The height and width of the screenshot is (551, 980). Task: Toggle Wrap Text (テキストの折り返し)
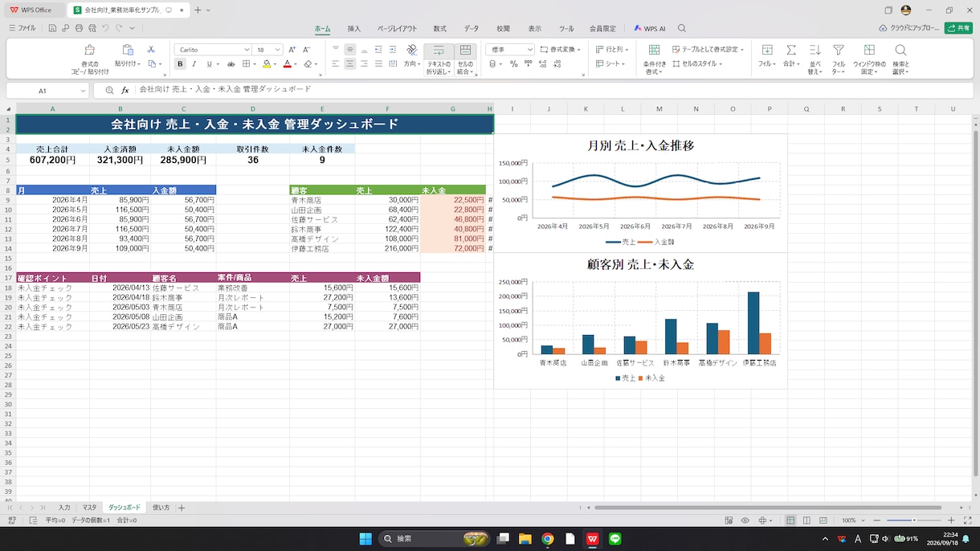coord(439,59)
